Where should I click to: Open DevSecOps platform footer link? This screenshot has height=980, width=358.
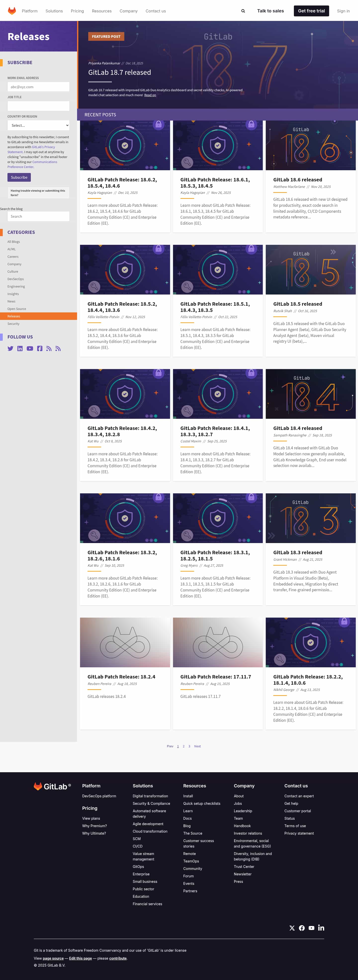click(99, 796)
